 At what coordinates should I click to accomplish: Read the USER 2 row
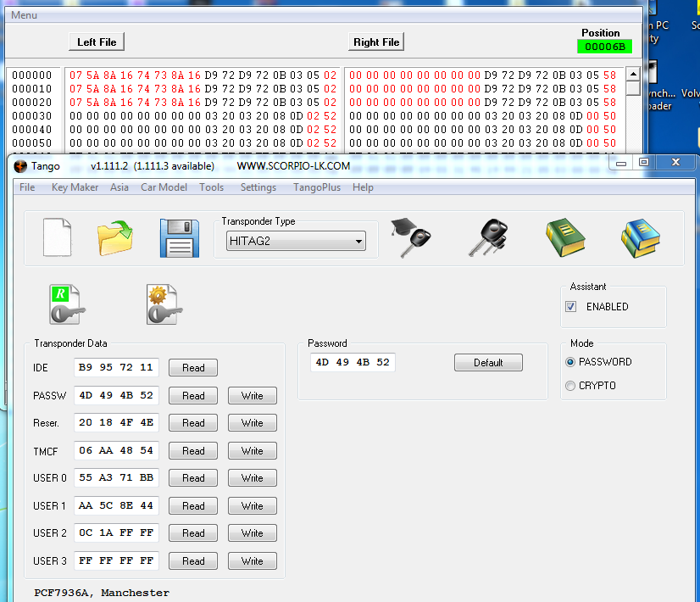[193, 533]
